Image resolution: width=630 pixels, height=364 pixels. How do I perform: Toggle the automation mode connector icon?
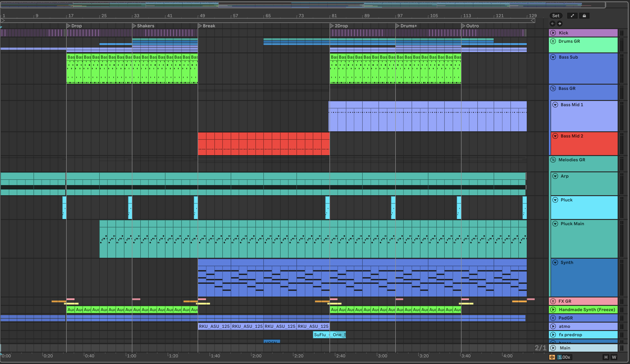[x=572, y=16]
